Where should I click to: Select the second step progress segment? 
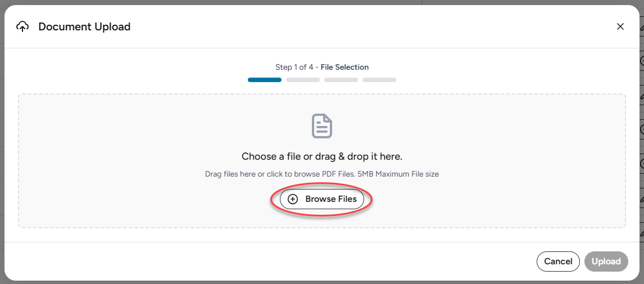coord(303,80)
